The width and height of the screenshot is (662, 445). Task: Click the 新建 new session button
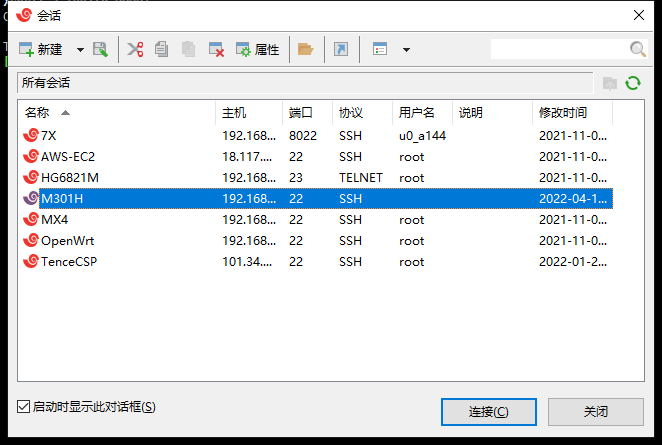coord(41,49)
